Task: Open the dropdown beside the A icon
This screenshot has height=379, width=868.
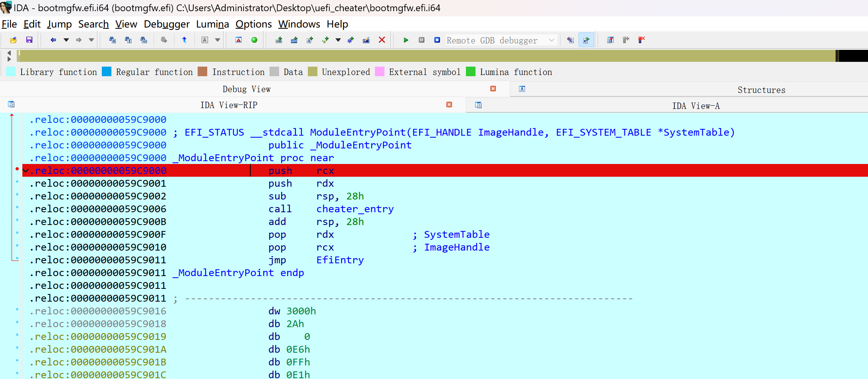Action: click(218, 40)
